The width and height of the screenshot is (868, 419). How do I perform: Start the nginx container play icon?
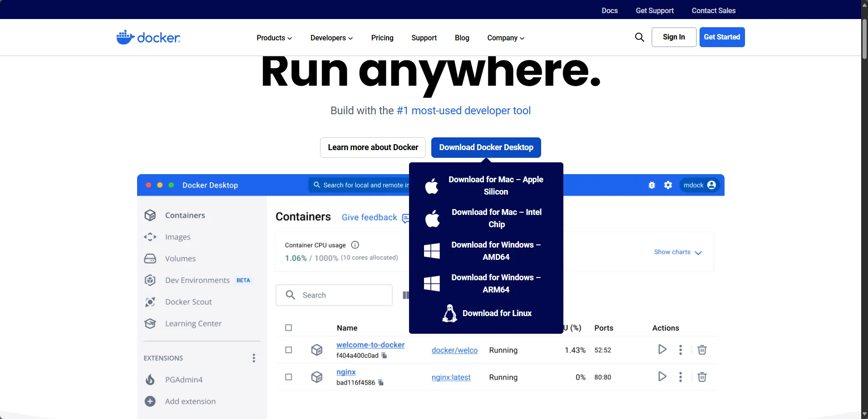pos(662,377)
